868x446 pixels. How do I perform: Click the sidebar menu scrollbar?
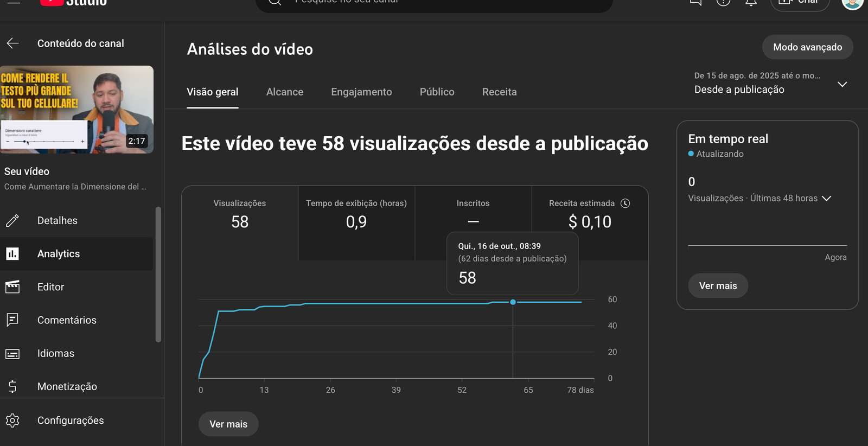(158, 275)
